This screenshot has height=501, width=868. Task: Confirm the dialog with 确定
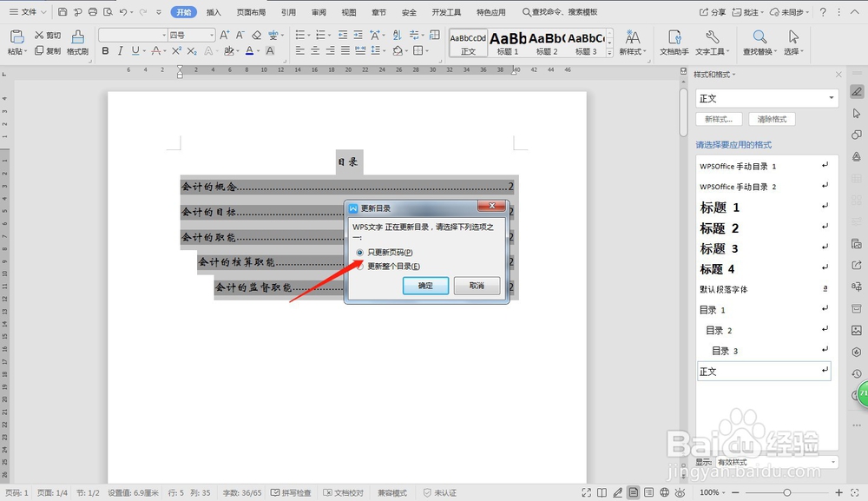coord(425,286)
